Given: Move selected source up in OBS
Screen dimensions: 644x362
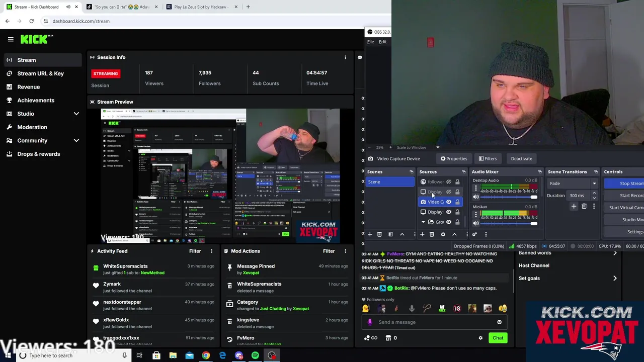Looking at the screenshot, I should point(454,234).
